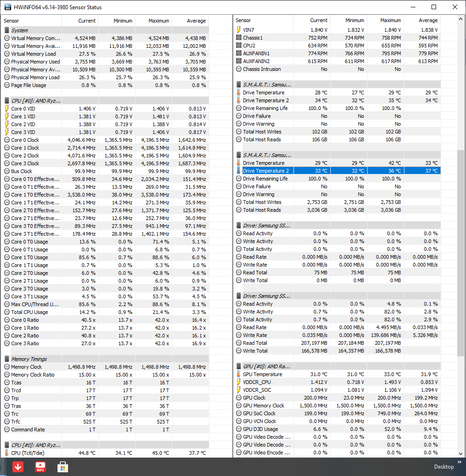Click the CPU (Tctl/Tdie) thermometer icon

click(x=7, y=453)
